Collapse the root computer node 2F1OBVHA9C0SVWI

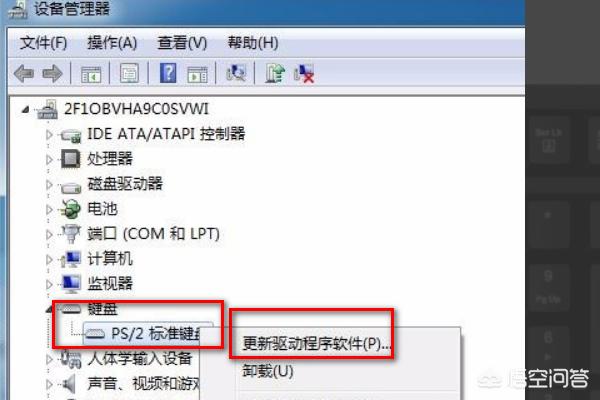pyautogui.click(x=26, y=110)
